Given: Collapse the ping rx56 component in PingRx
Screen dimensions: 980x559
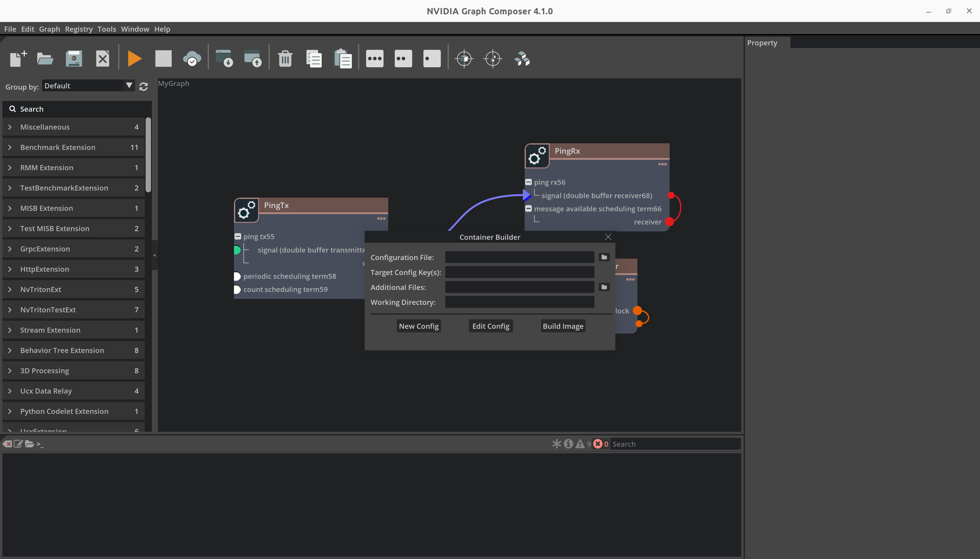Looking at the screenshot, I should pyautogui.click(x=528, y=182).
